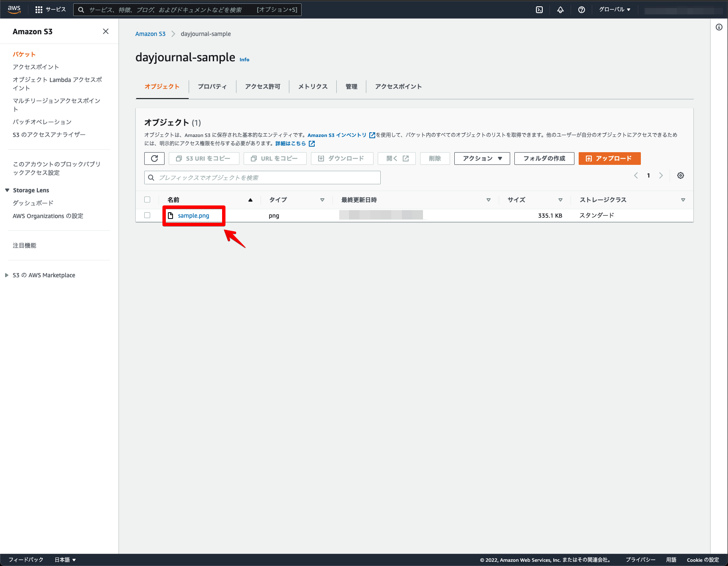The width and height of the screenshot is (728, 566).
Task: Click the sample.png file icon
Action: (x=170, y=216)
